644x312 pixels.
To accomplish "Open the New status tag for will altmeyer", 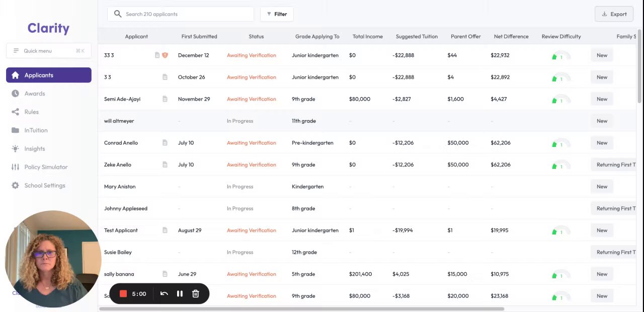I will coord(602,121).
